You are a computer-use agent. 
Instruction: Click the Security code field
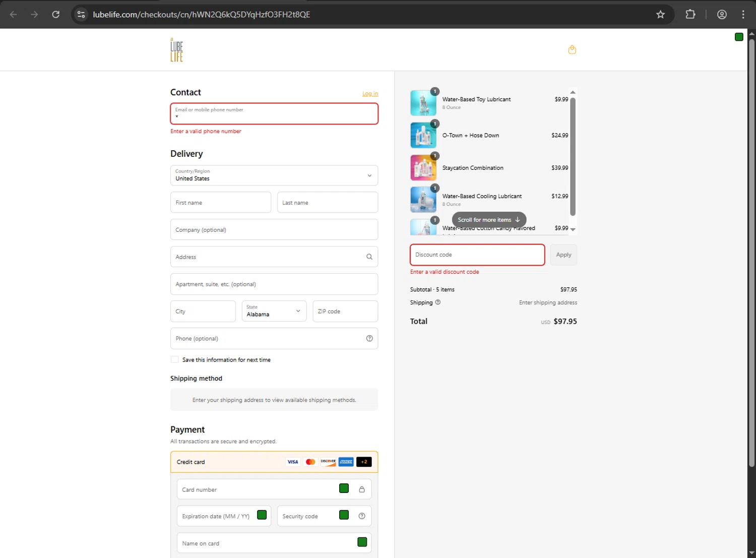[324, 516]
